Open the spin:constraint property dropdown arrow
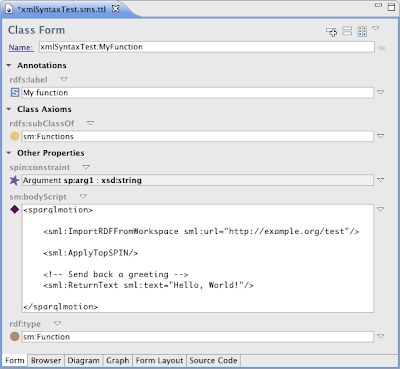Viewport: 400px width, 369px height. (86, 167)
